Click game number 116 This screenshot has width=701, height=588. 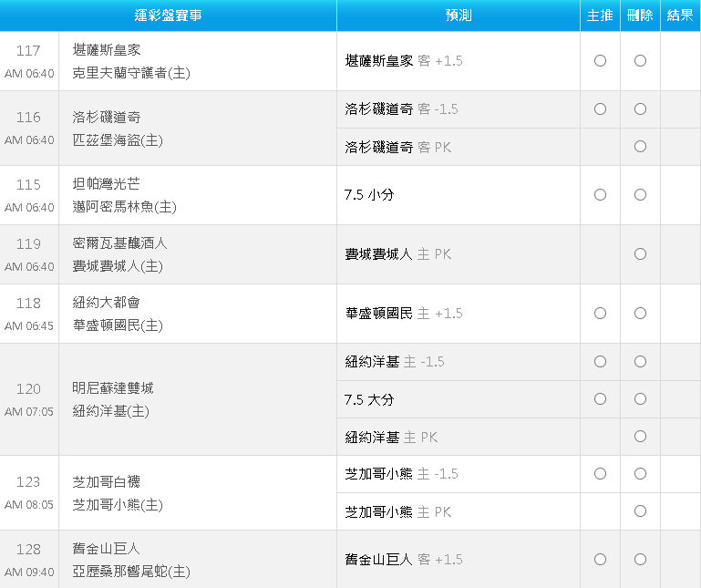[x=28, y=118]
